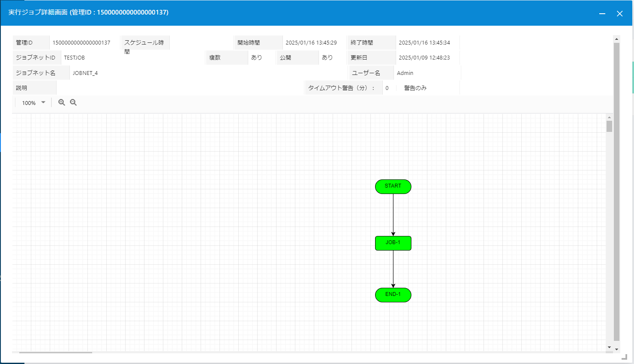634x364 pixels.
Task: Click the arrow connecting START to JOB-1
Action: [393, 214]
